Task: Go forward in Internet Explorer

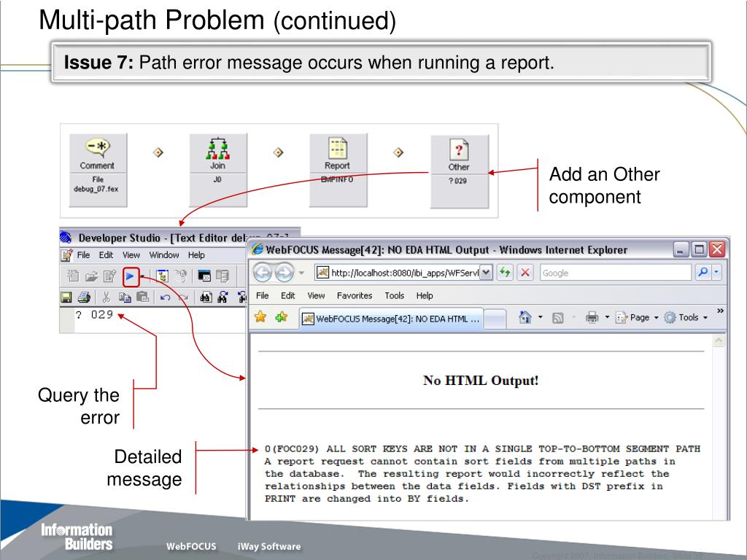Action: click(x=285, y=273)
